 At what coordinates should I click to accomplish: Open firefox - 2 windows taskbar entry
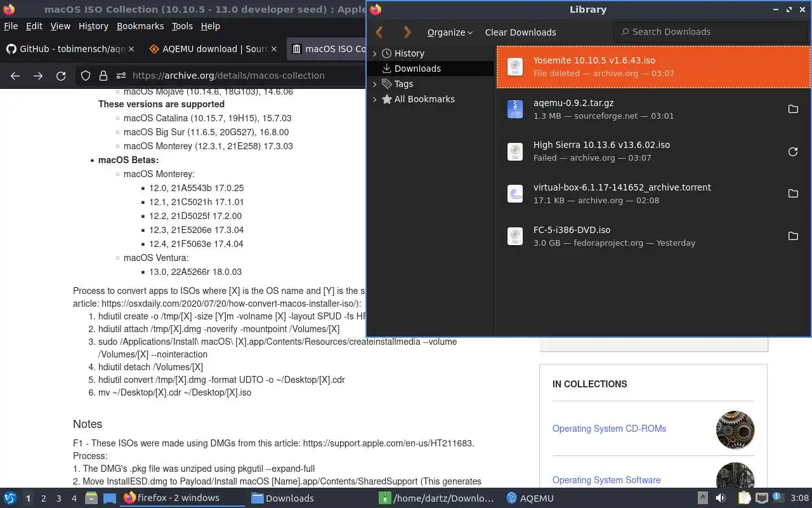[x=183, y=498]
